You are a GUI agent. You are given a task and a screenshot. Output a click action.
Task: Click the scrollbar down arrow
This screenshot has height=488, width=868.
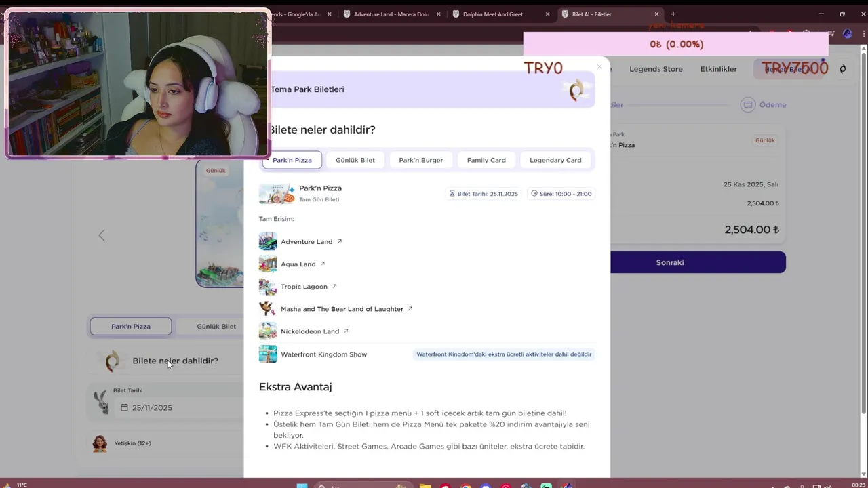coord(863,473)
